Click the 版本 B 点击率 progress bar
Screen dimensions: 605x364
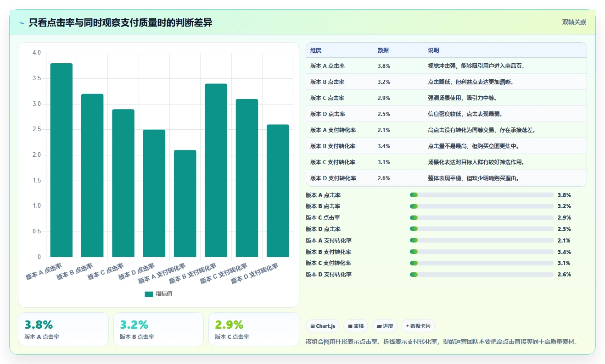tap(482, 206)
